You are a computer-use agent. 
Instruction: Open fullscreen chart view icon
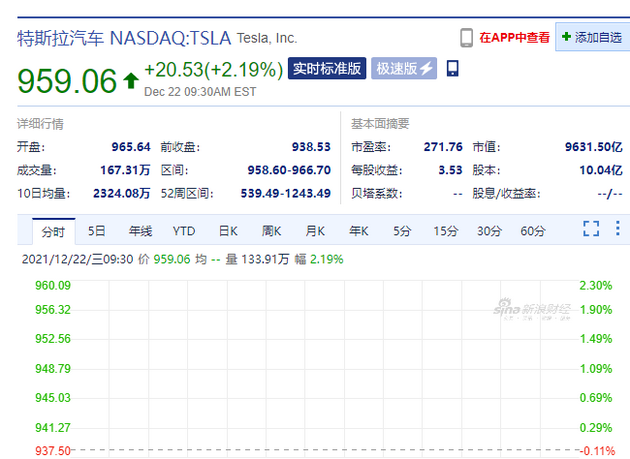(591, 229)
